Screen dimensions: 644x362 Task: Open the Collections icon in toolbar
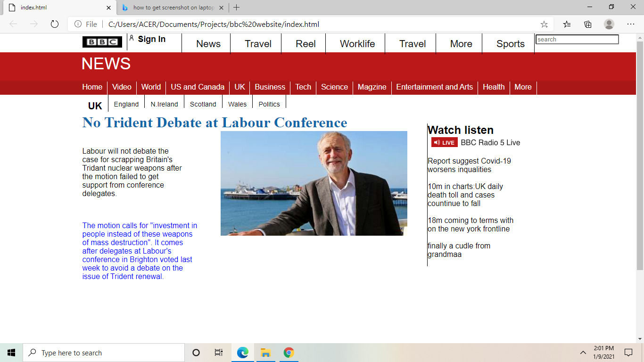point(588,24)
